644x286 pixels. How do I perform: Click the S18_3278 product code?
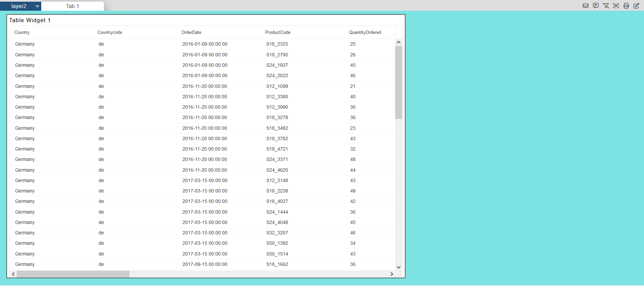277,117
